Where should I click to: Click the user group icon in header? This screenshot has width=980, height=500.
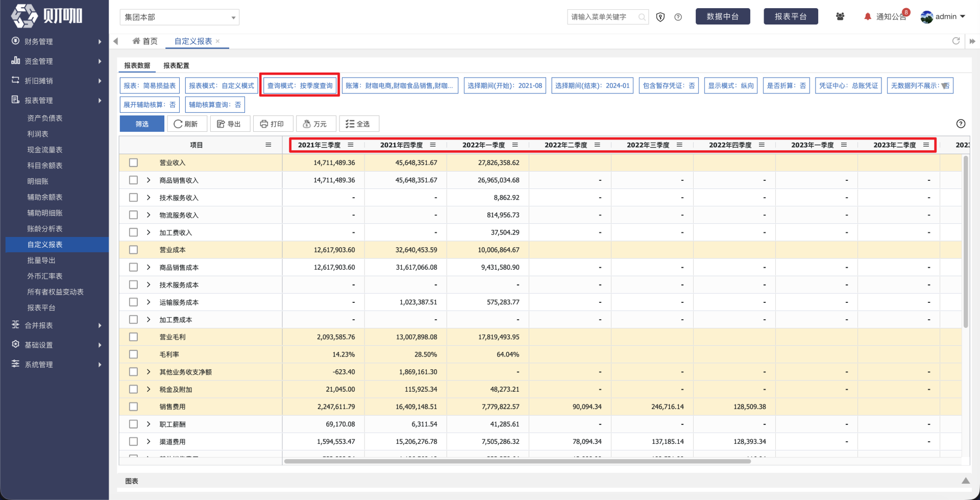coord(840,16)
